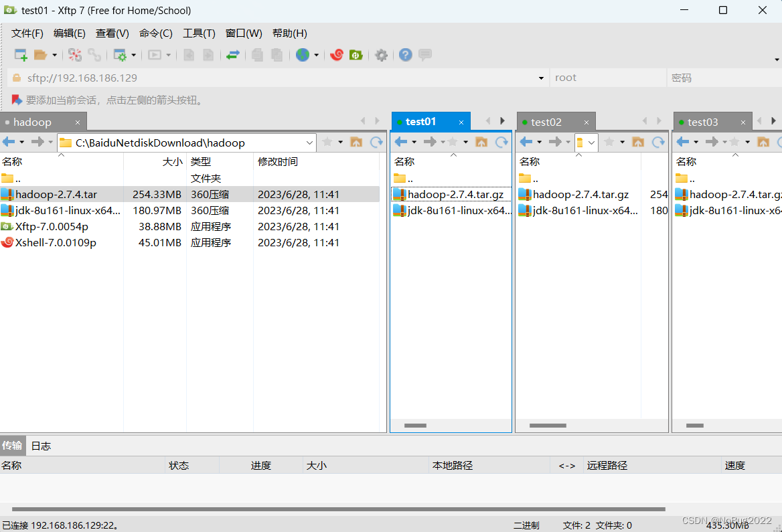Expand the Open Session dropdown arrow

tap(54, 55)
